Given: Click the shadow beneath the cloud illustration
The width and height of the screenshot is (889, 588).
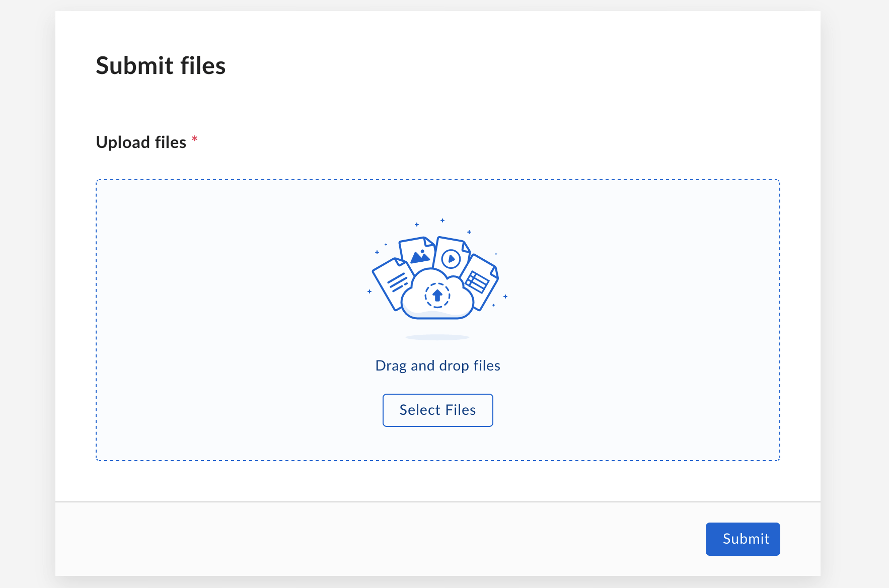Looking at the screenshot, I should click(437, 337).
